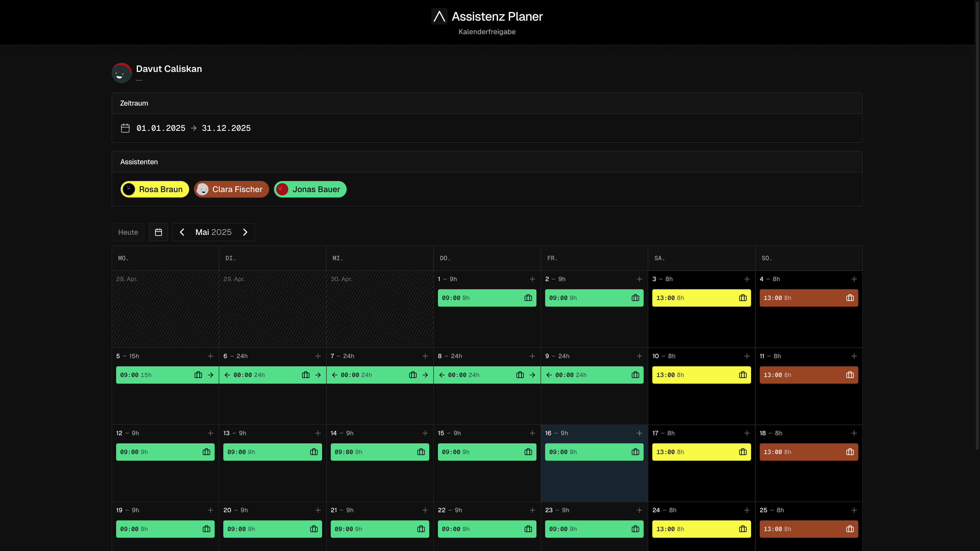
Task: Open the calendar date picker icon next to Heute
Action: [x=158, y=232]
